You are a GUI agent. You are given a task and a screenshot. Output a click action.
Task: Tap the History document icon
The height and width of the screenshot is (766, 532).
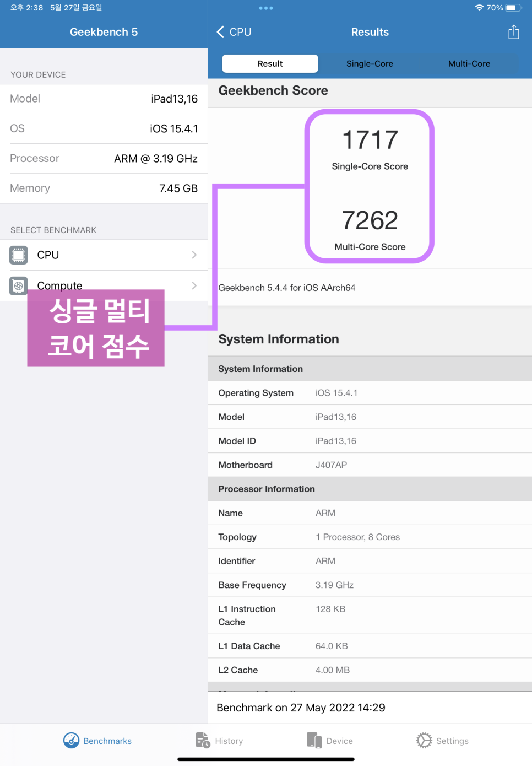[203, 741]
